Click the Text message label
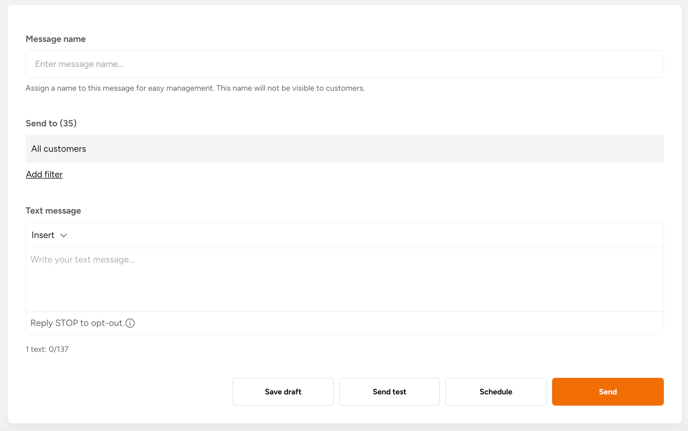The width and height of the screenshot is (688, 431). pos(53,211)
